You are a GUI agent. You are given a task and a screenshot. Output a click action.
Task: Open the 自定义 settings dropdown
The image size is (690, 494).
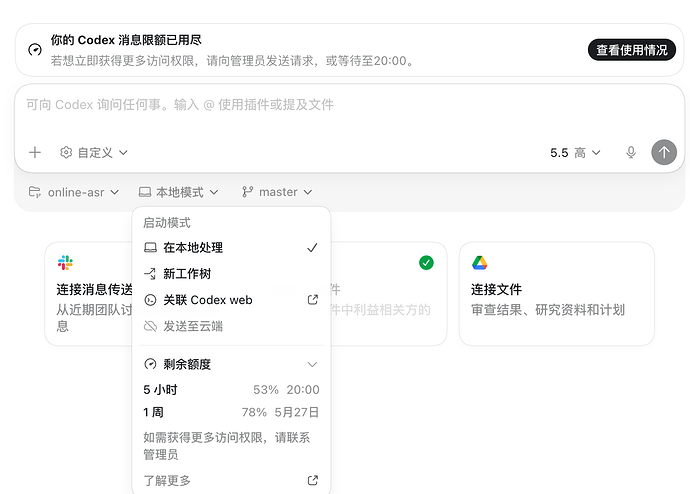(94, 153)
